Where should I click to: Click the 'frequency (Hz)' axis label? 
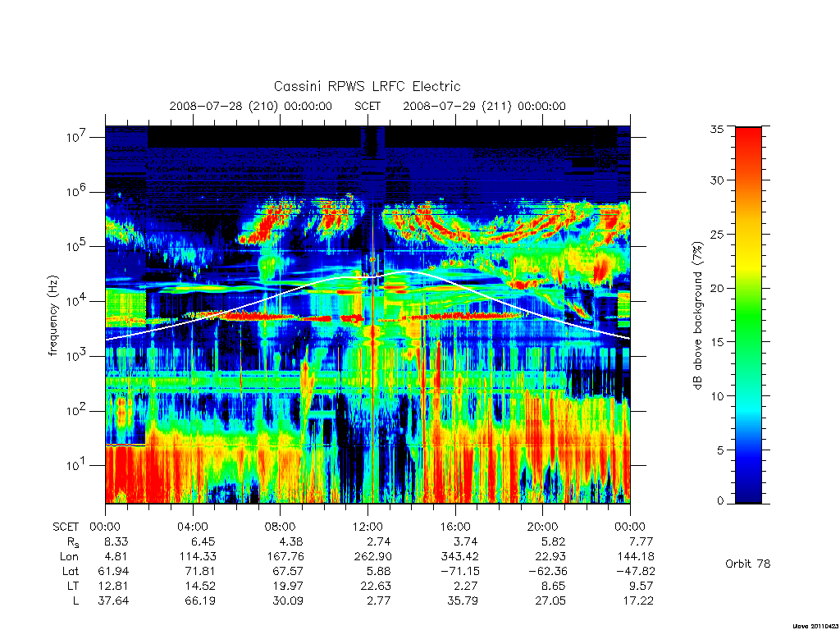(52, 316)
